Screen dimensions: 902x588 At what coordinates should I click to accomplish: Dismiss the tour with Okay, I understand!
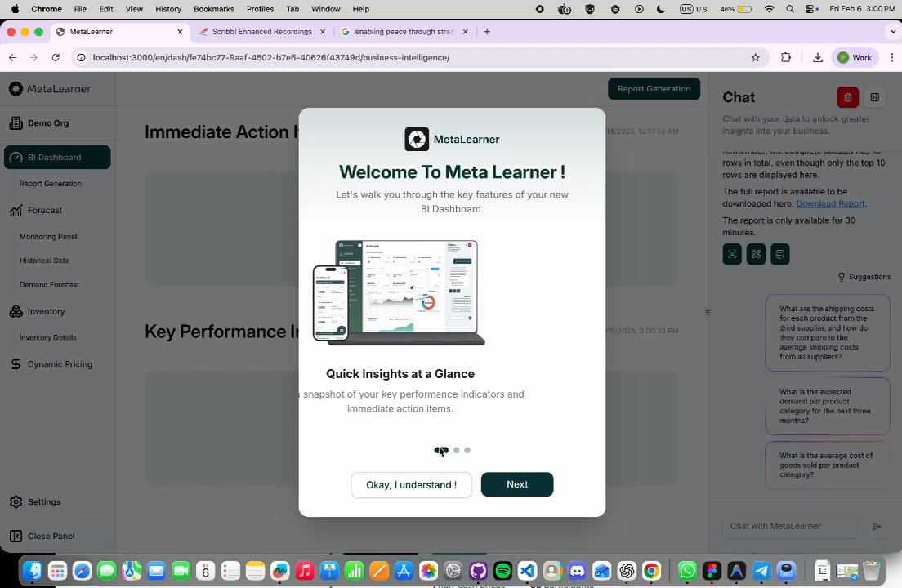tap(411, 484)
